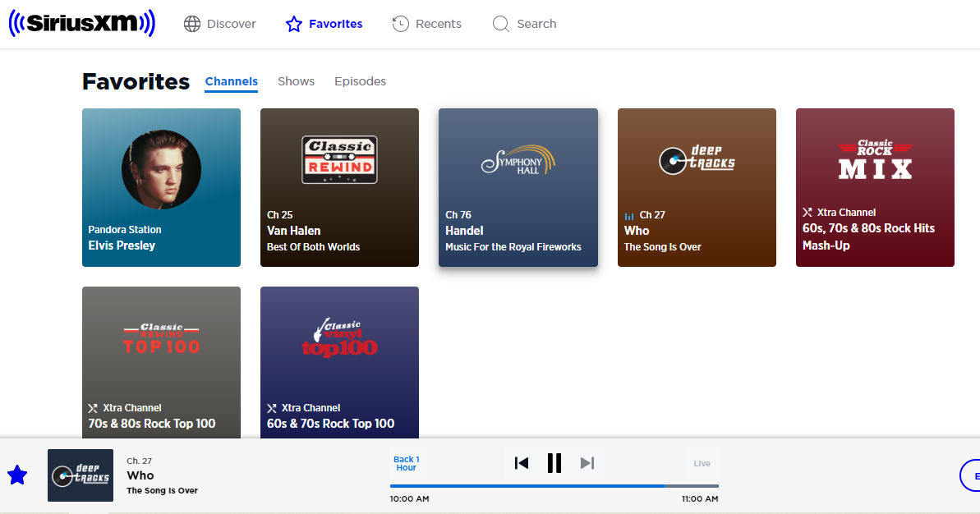Image resolution: width=980 pixels, height=514 pixels.
Task: Open Deep Tracks channel 27 tile
Action: coord(697,187)
